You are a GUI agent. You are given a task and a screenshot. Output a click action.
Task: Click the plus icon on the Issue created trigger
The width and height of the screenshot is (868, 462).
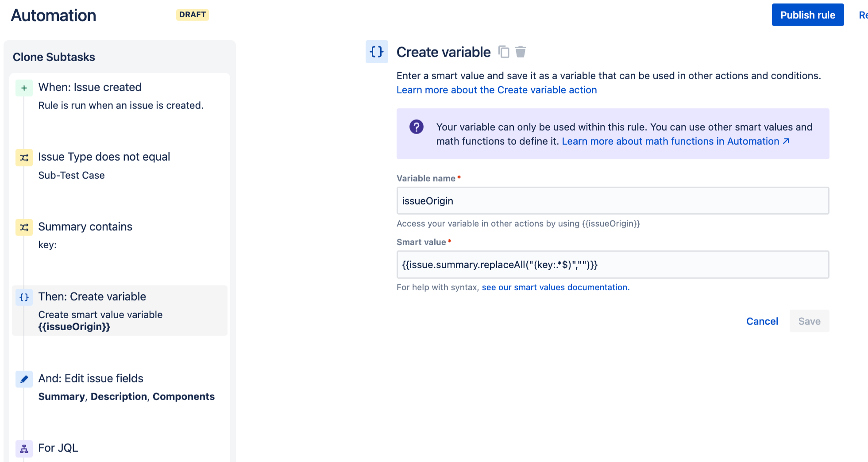pos(24,88)
